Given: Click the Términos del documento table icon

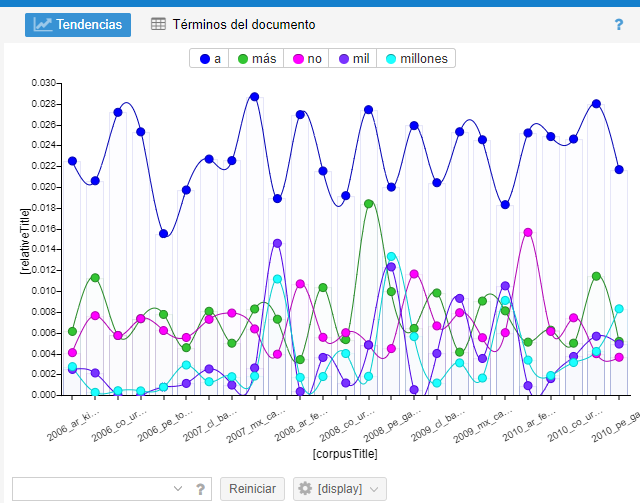Looking at the screenshot, I should 158,24.
